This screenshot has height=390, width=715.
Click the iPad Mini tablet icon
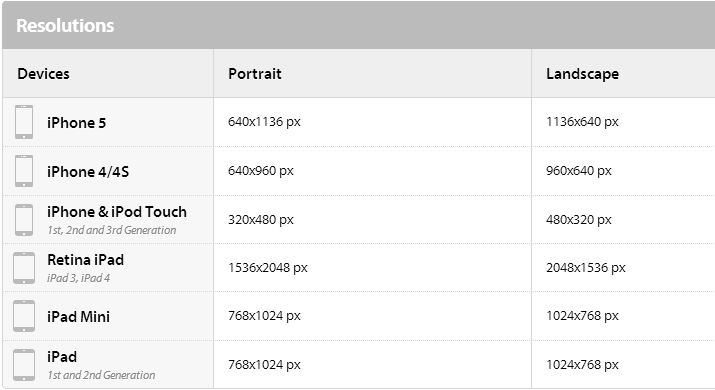coord(24,316)
